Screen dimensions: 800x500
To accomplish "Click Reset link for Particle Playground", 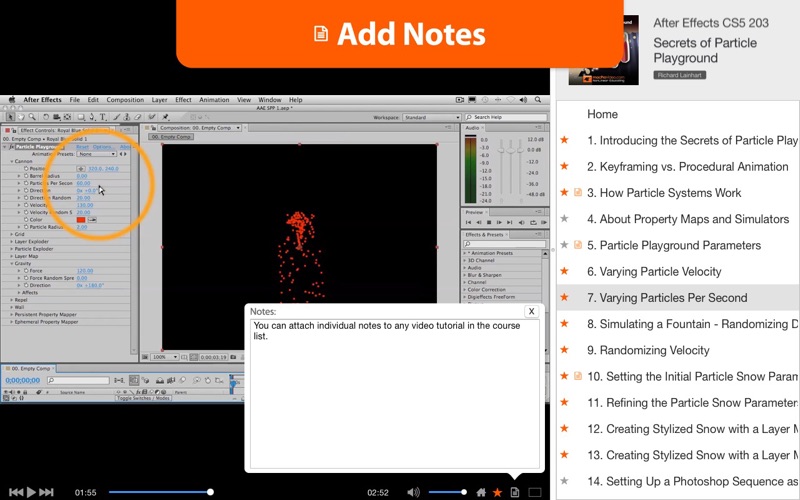I will pyautogui.click(x=82, y=147).
